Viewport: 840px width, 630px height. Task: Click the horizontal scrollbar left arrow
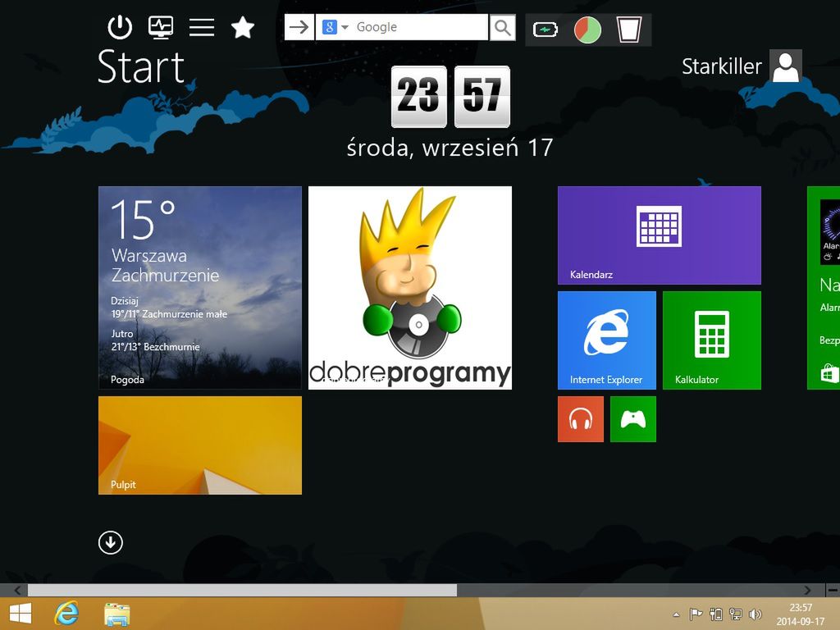click(x=17, y=590)
